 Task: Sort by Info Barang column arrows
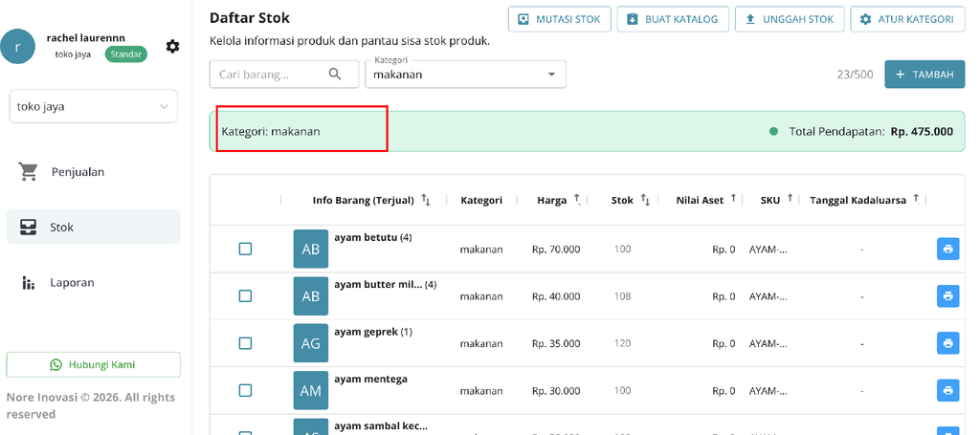(426, 200)
